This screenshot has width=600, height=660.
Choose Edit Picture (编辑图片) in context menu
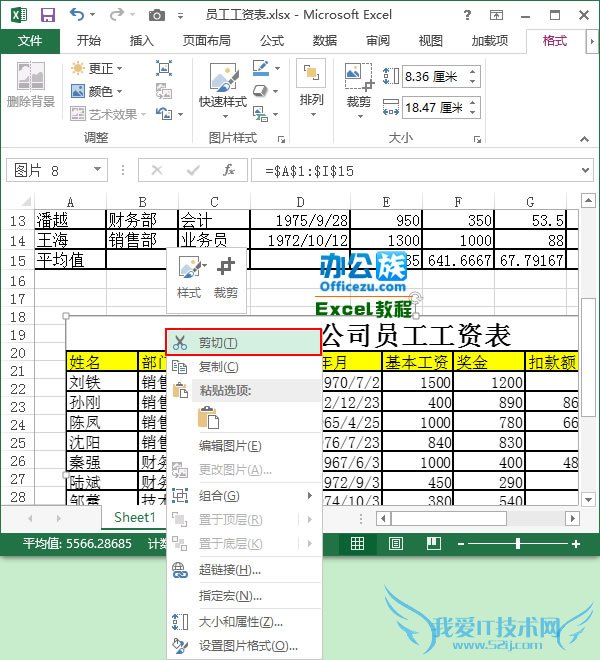(x=243, y=446)
